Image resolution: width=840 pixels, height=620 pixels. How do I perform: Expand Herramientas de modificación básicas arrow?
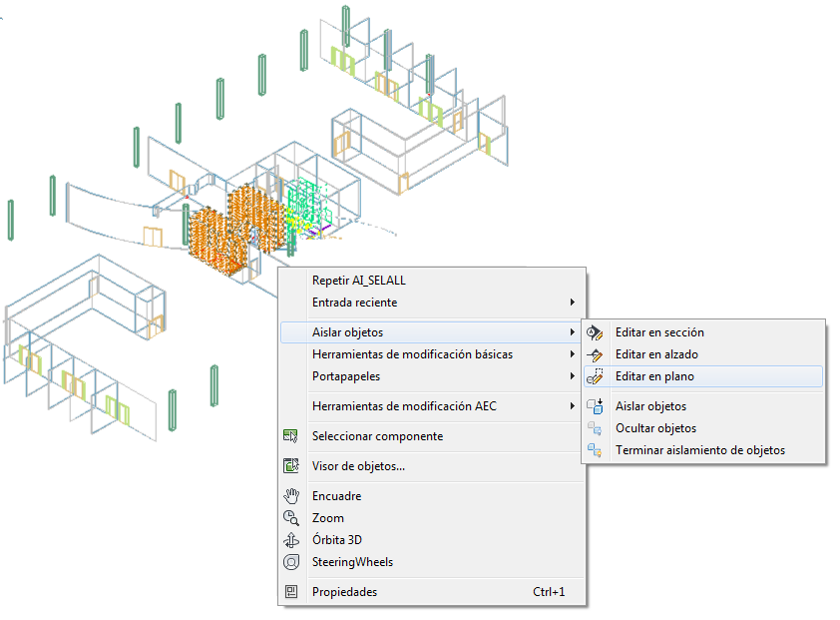573,354
